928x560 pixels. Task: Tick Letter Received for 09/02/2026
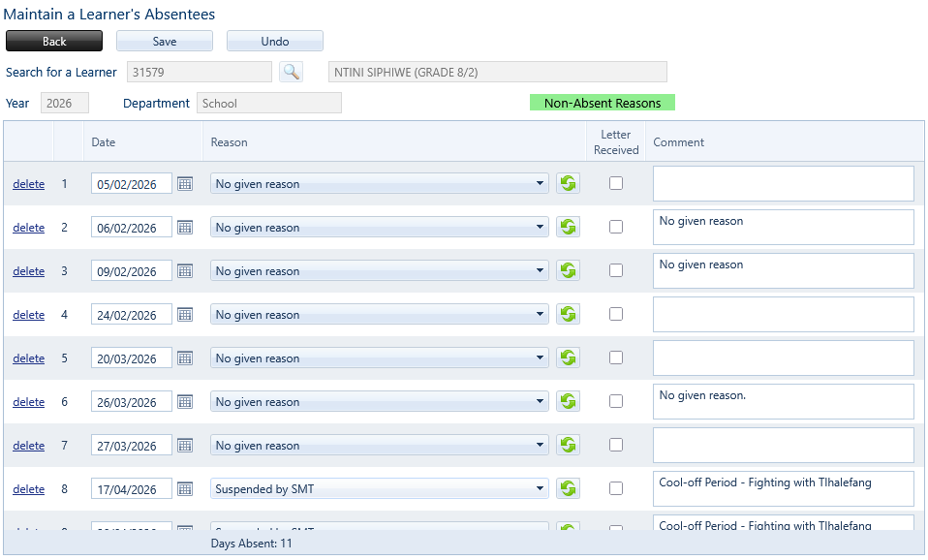(x=616, y=270)
